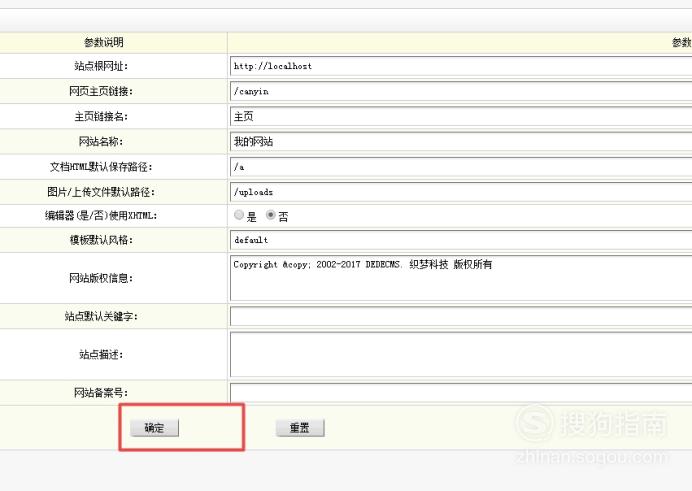Click the empty 站点默认关键字 input

pos(461,316)
